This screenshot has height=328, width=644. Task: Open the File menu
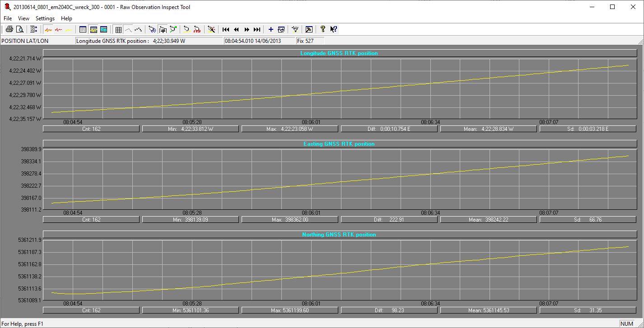coord(8,18)
